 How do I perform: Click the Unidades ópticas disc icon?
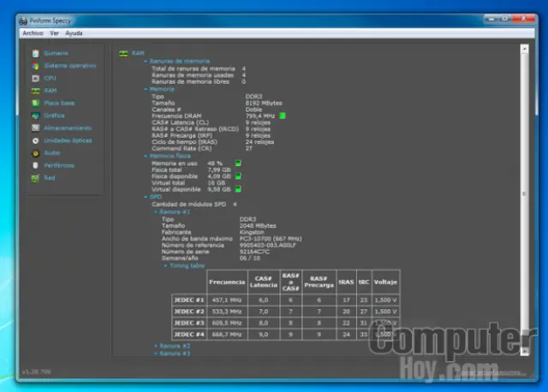pos(35,140)
